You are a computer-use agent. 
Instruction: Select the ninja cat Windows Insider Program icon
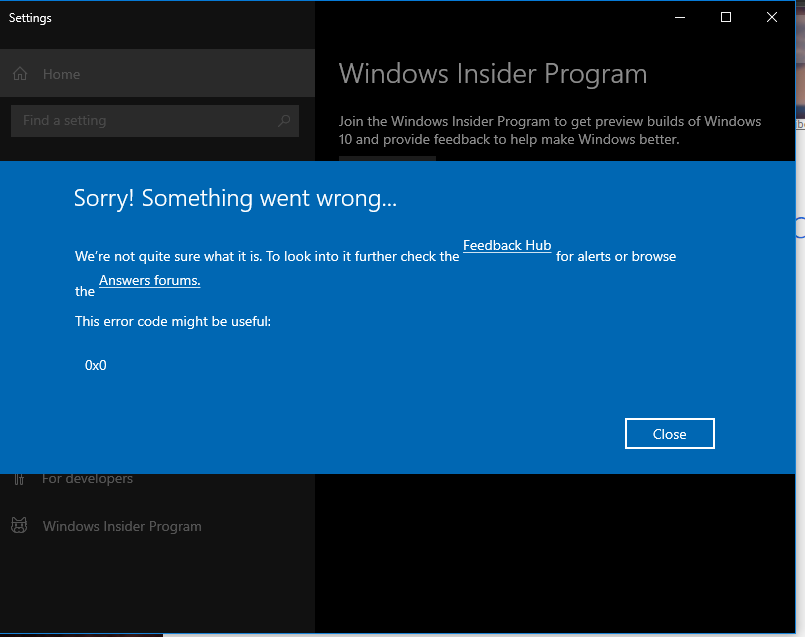click(19, 525)
